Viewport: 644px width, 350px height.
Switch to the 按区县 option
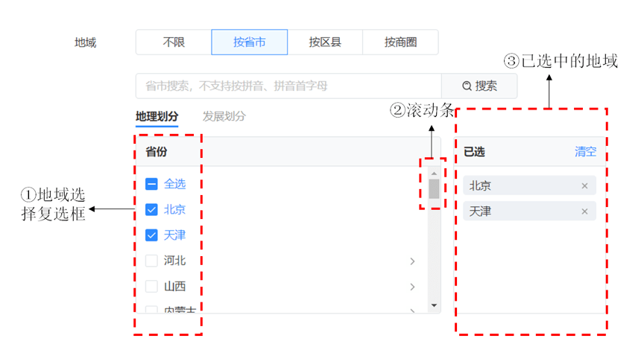click(x=325, y=42)
